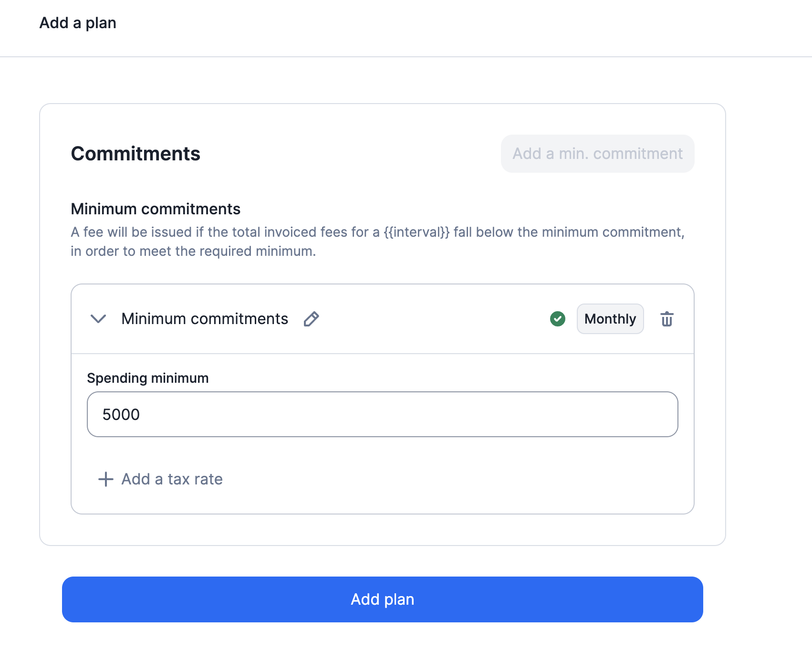Place cursor in the field showing 5000

(382, 414)
